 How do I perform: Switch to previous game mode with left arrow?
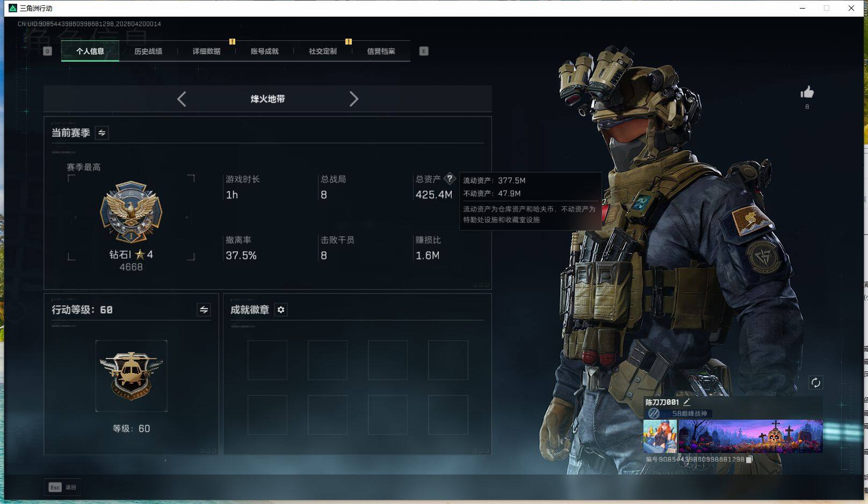[x=182, y=99]
